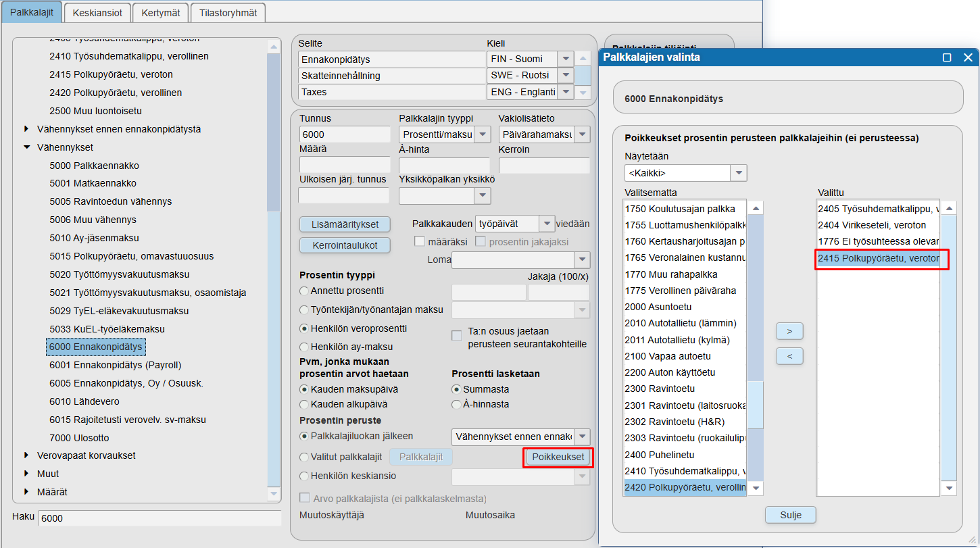Click the Poikkeukset button
The height and width of the screenshot is (548, 980).
[x=558, y=457]
